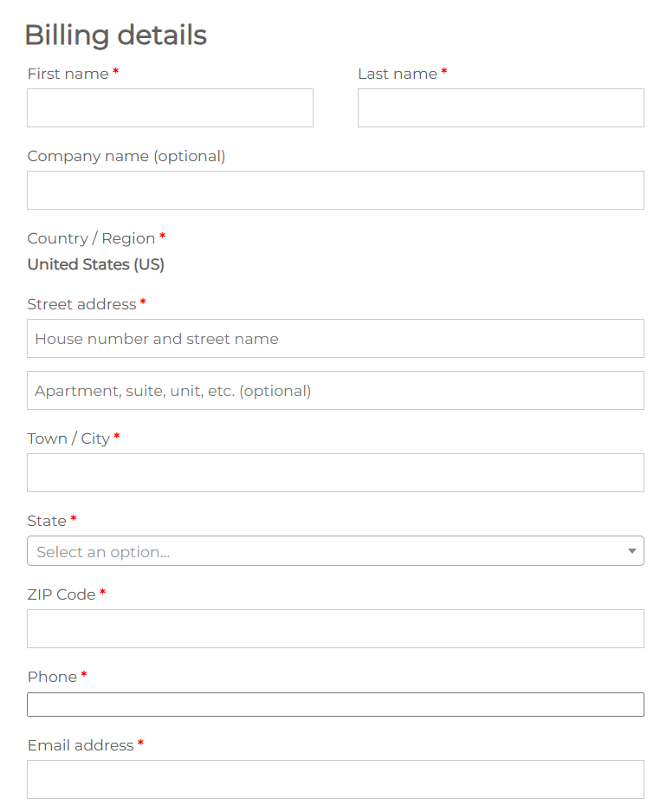Click the "Company name (optional)" label
This screenshot has height=812, width=660.
(x=126, y=156)
